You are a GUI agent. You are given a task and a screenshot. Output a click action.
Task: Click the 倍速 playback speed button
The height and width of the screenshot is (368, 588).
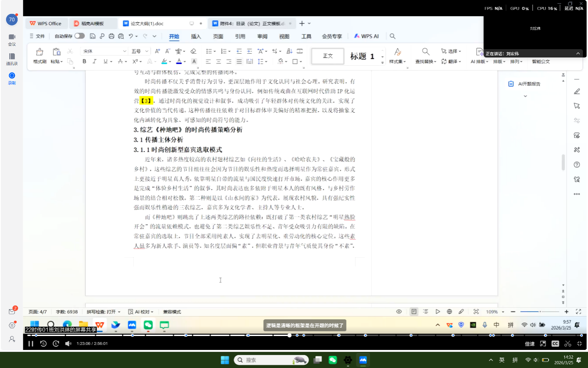pyautogui.click(x=530, y=343)
